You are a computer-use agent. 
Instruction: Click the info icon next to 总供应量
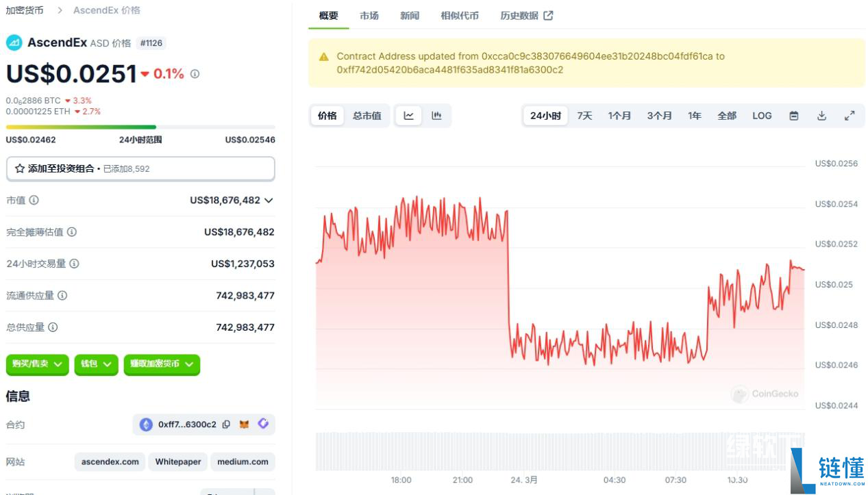[x=53, y=327]
